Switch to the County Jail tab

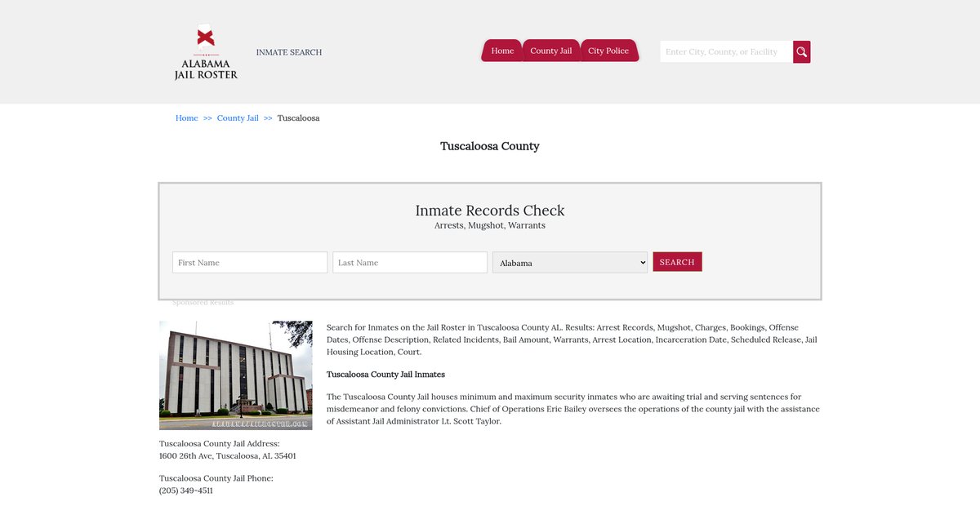[x=550, y=51]
